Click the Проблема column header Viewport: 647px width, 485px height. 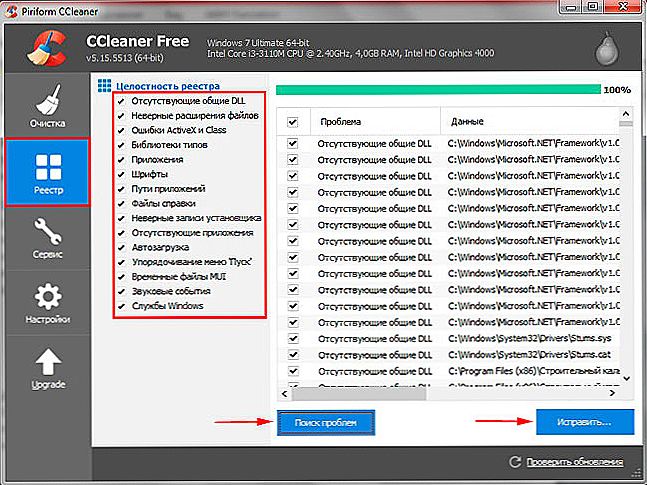[375, 121]
